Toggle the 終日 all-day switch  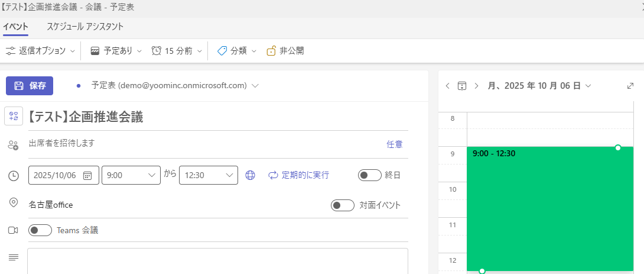(x=369, y=175)
